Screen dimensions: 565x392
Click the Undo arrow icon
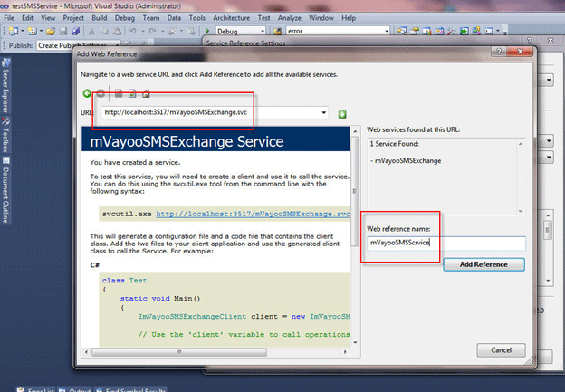click(x=133, y=32)
